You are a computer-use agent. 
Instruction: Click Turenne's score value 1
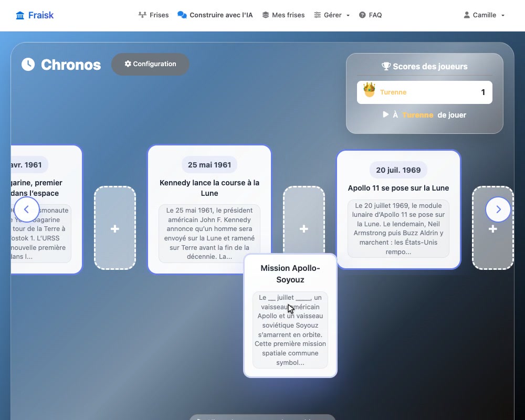[x=483, y=92]
